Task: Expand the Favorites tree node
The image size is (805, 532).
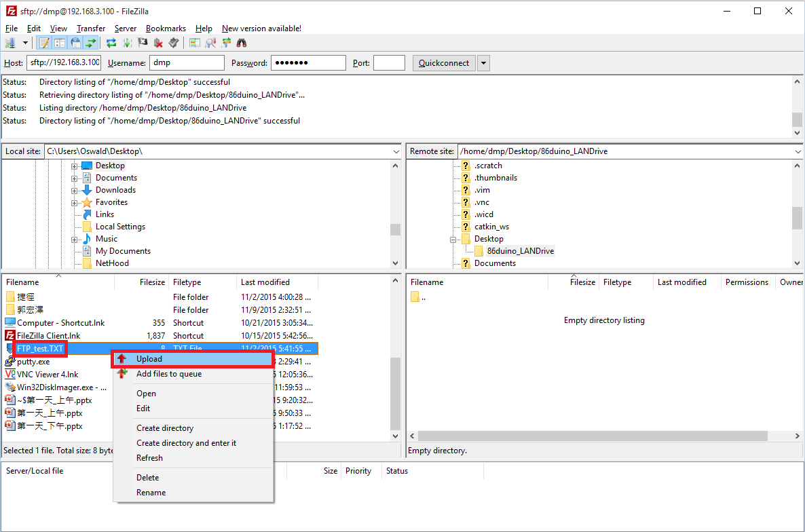Action: 74,203
